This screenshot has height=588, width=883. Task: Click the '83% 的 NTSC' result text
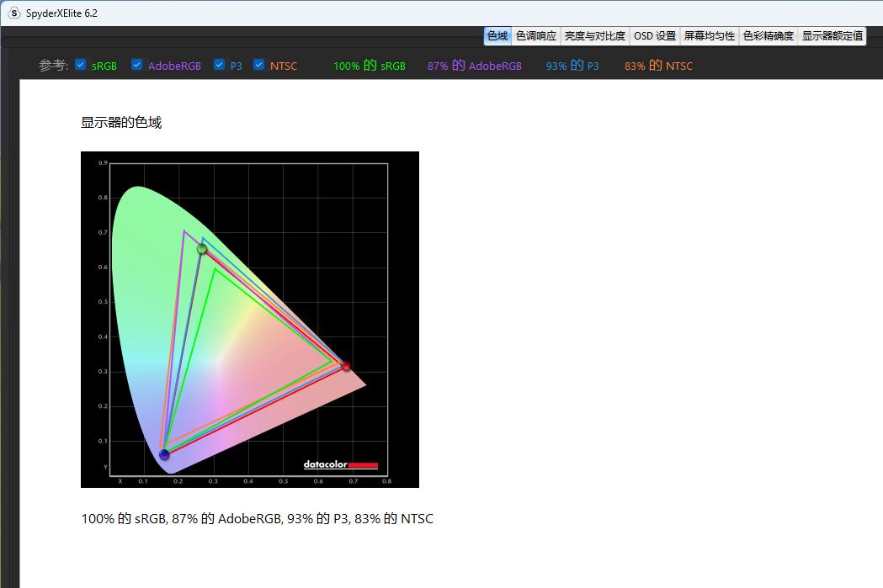pos(658,66)
